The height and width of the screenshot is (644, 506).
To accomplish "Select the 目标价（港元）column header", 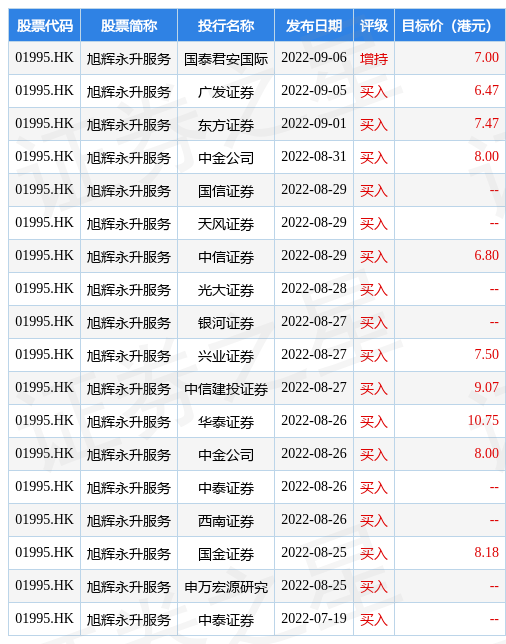I will 450,25.
